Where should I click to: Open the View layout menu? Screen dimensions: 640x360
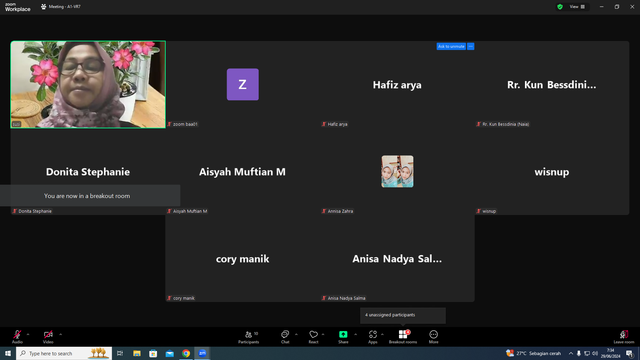(577, 7)
